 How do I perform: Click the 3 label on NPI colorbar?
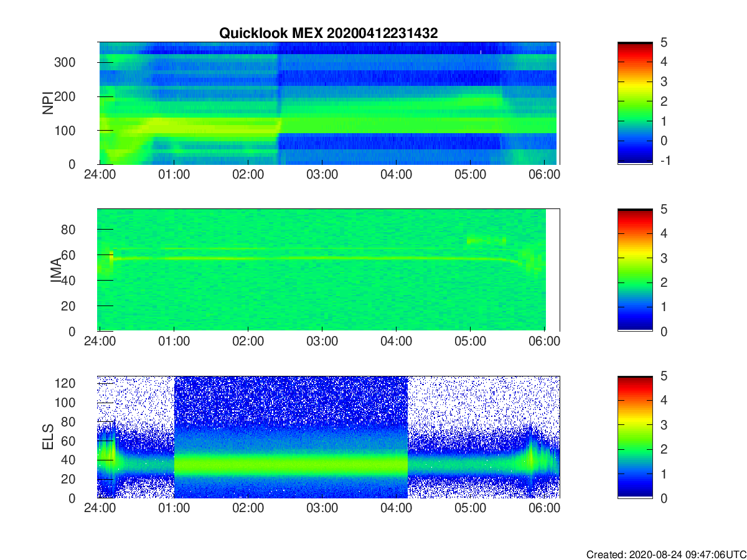point(664,82)
